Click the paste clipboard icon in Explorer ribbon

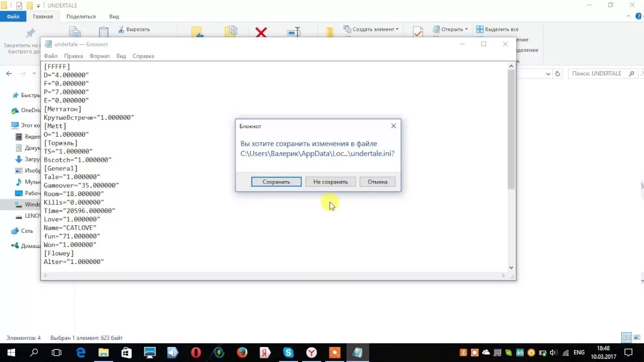point(104,32)
